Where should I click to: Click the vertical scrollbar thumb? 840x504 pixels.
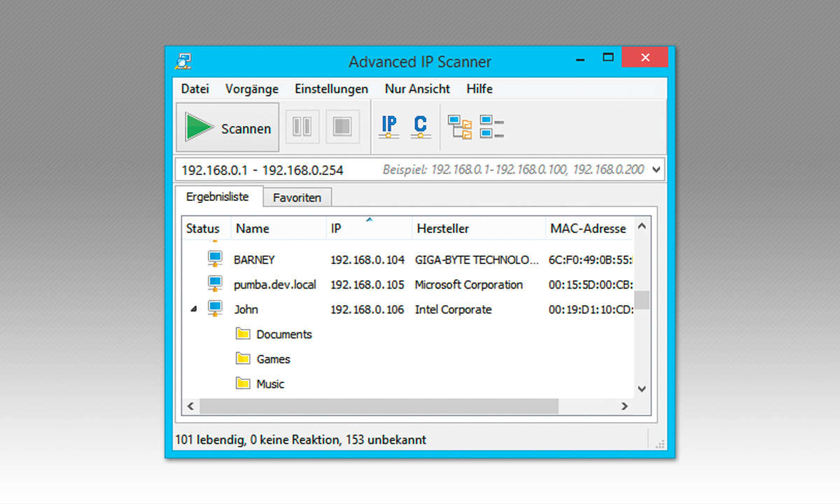point(642,300)
